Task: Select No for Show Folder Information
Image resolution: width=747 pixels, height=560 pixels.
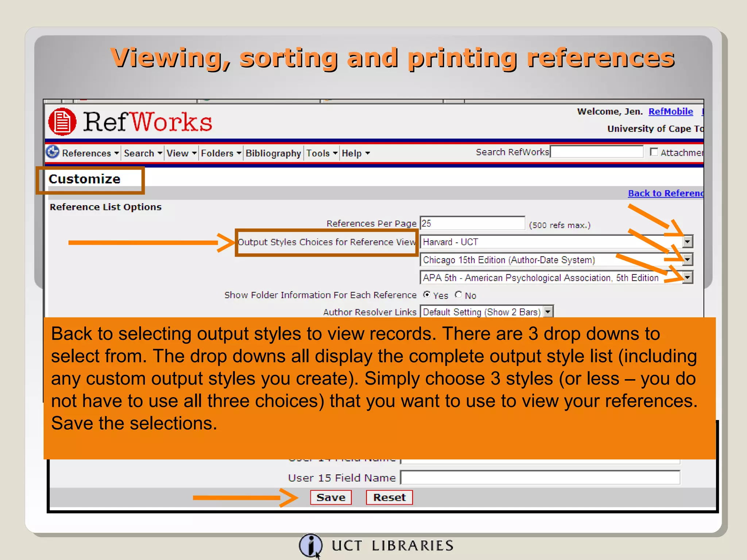Action: [458, 295]
